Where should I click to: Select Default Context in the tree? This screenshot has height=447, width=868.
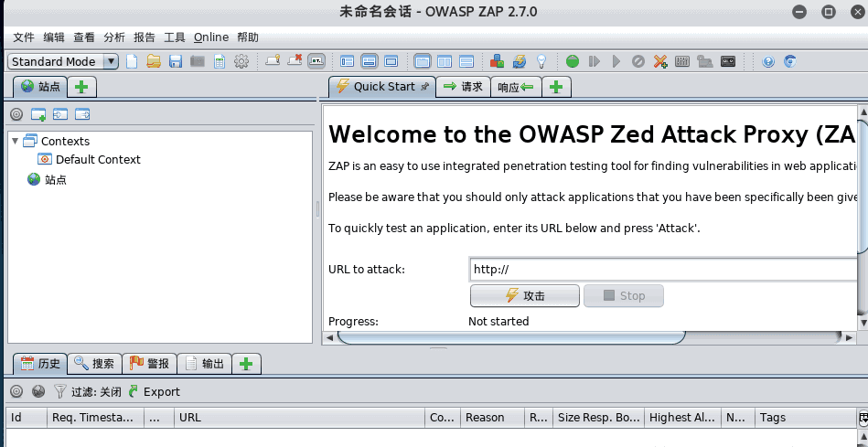(x=89, y=159)
